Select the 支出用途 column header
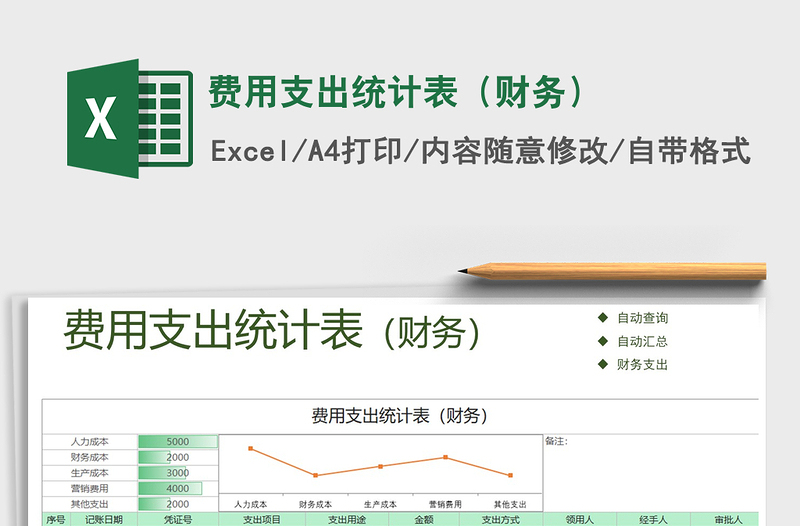Screen dimensions: 800x526 pyautogui.click(x=347, y=519)
